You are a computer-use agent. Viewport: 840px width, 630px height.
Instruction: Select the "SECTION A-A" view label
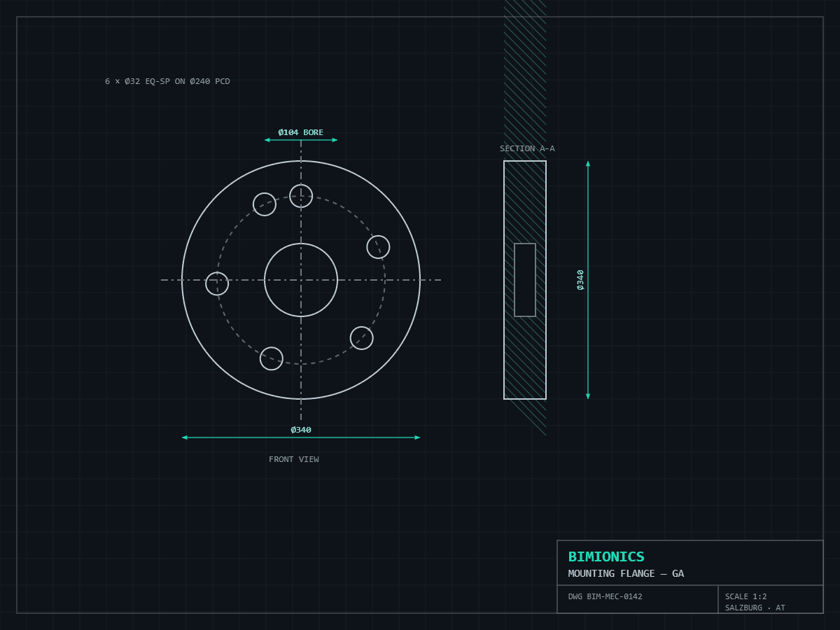[527, 148]
